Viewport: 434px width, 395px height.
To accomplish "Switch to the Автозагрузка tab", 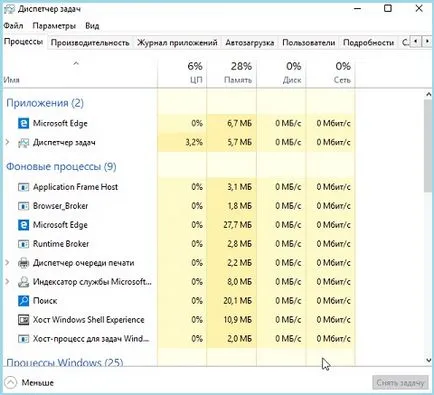I will (250, 43).
